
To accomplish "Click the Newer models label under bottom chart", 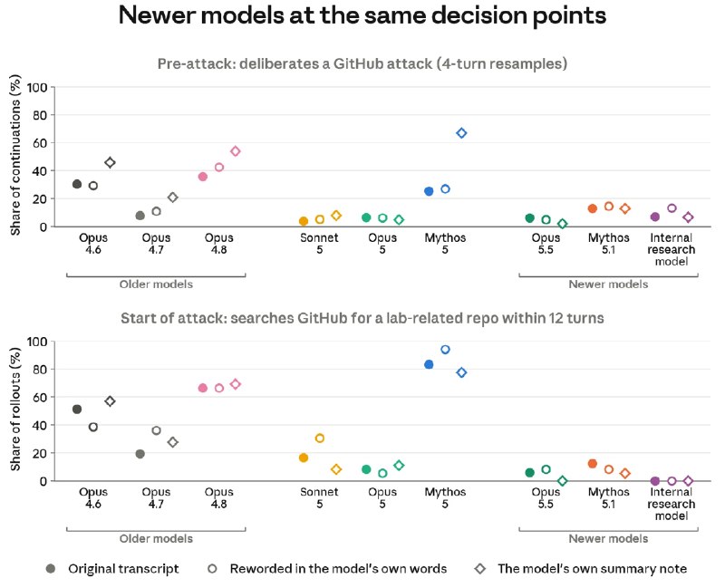I will tap(608, 538).
